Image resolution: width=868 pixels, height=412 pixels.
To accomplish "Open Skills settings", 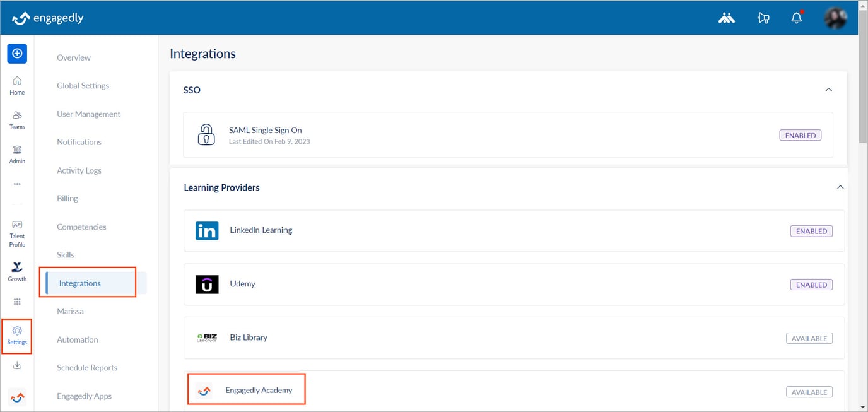I will click(x=66, y=255).
